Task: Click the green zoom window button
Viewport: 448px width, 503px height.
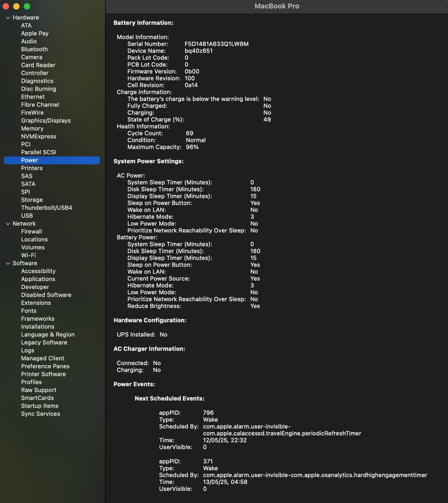Action: pos(27,6)
